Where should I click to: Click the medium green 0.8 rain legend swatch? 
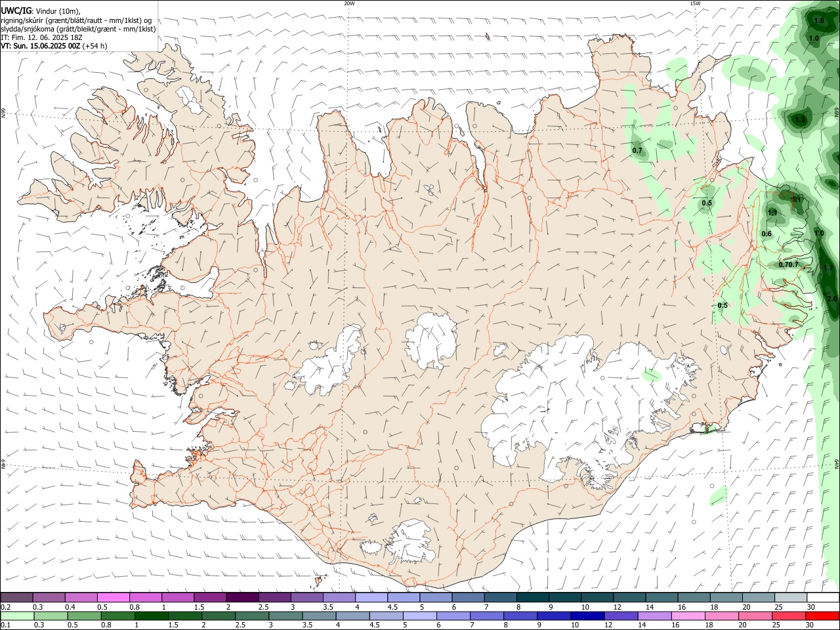click(x=118, y=616)
